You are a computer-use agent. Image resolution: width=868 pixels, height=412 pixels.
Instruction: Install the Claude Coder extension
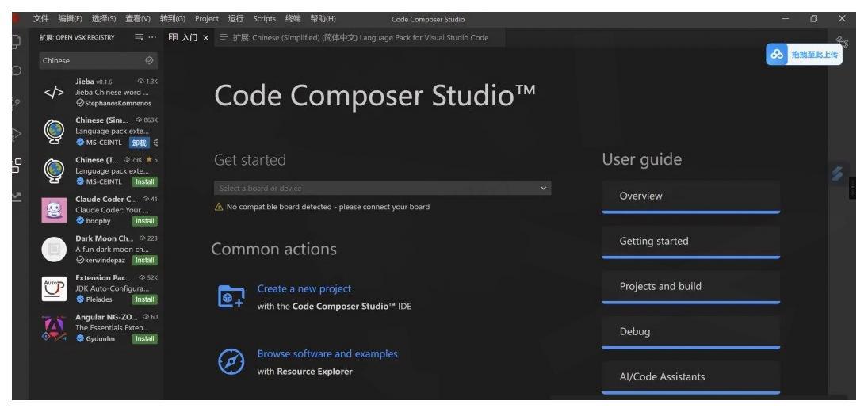click(144, 221)
